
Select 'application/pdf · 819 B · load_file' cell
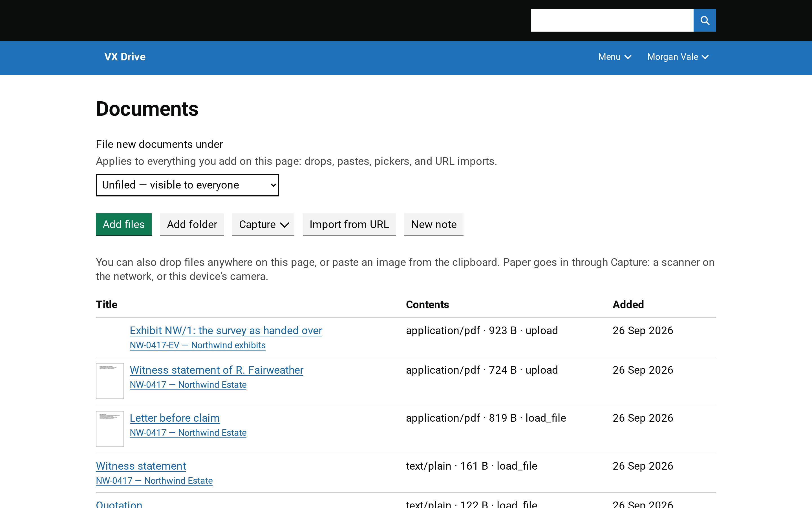click(x=486, y=418)
